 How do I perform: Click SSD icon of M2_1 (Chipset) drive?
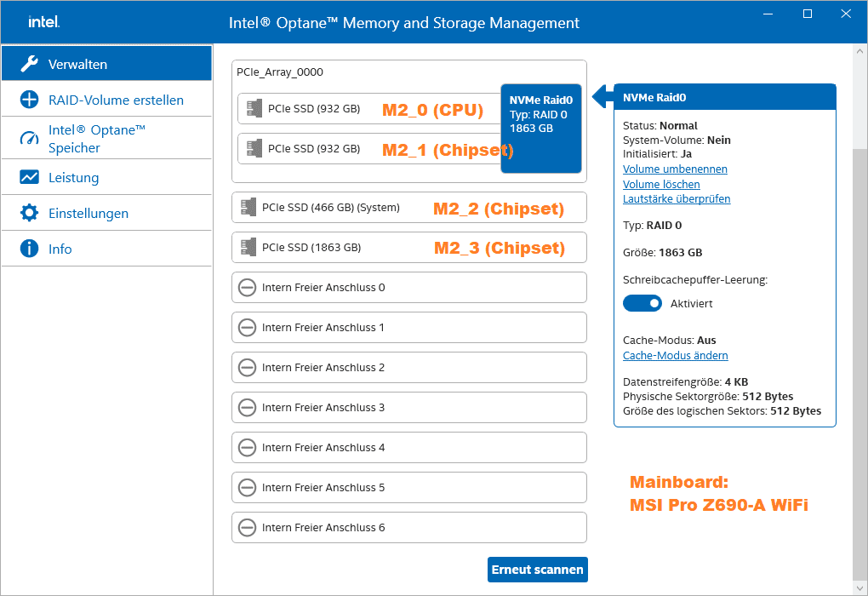254,148
